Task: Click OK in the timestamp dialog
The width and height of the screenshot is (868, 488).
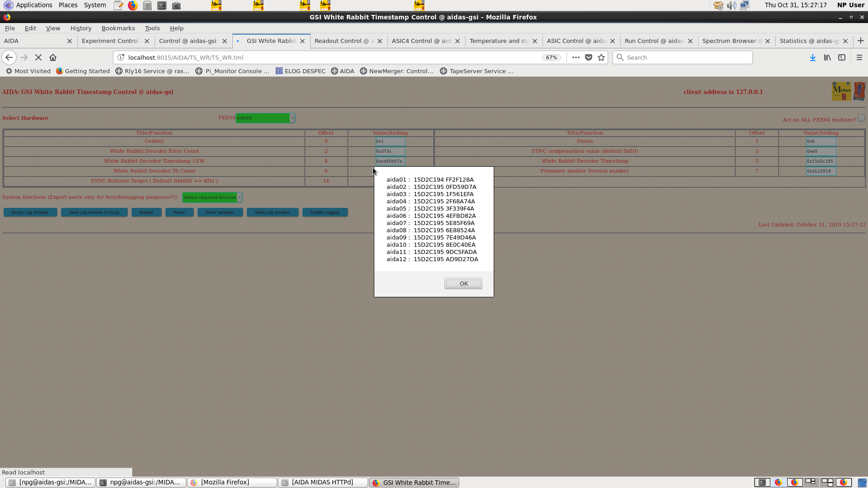Action: point(463,284)
